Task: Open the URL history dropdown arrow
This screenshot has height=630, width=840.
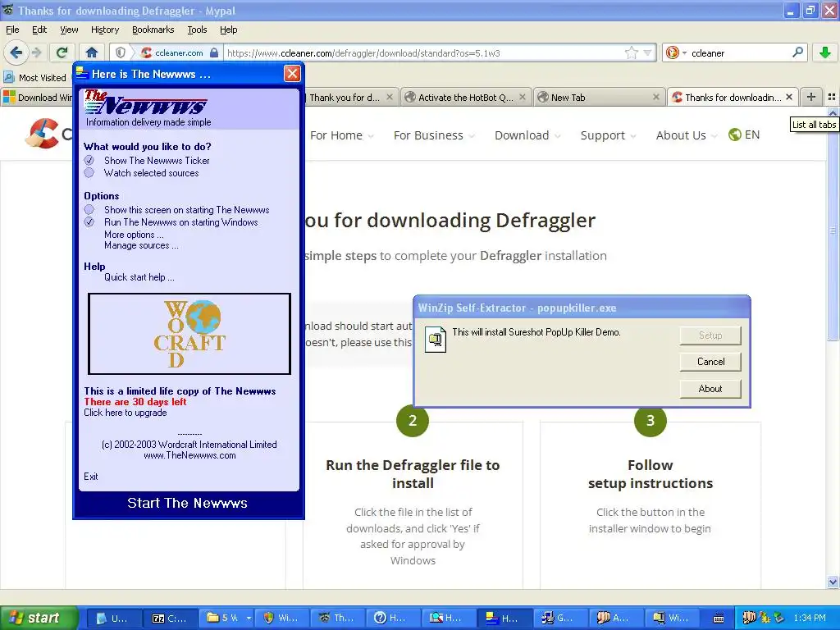Action: click(647, 52)
